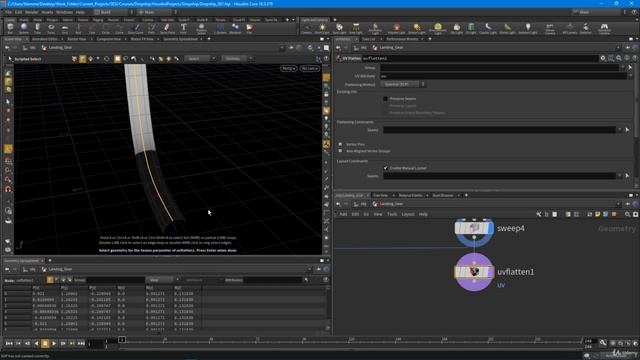The width and height of the screenshot is (640, 360).
Task: Click Group field selection arrow icon
Action: (x=630, y=68)
